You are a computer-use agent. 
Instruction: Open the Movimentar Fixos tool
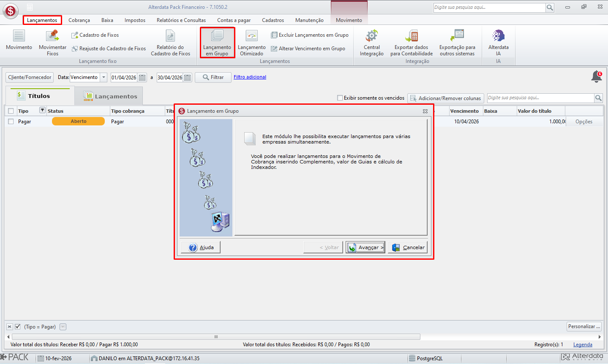52,42
